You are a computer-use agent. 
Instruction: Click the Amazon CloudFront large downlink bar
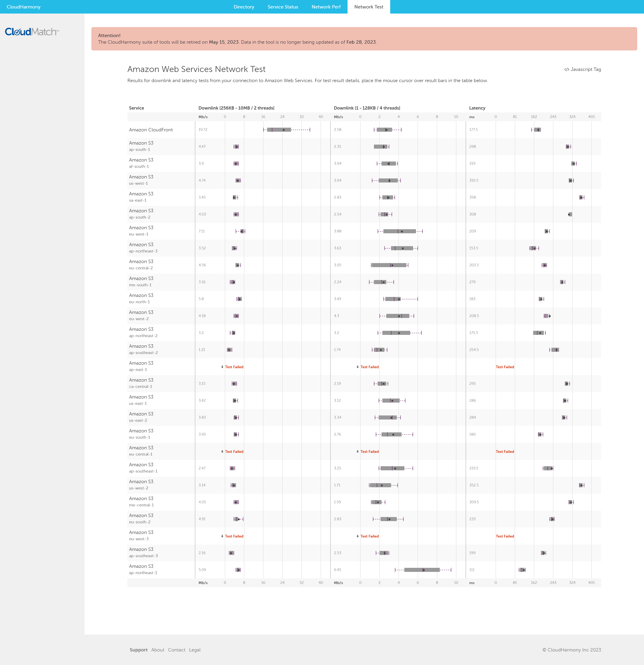click(287, 130)
